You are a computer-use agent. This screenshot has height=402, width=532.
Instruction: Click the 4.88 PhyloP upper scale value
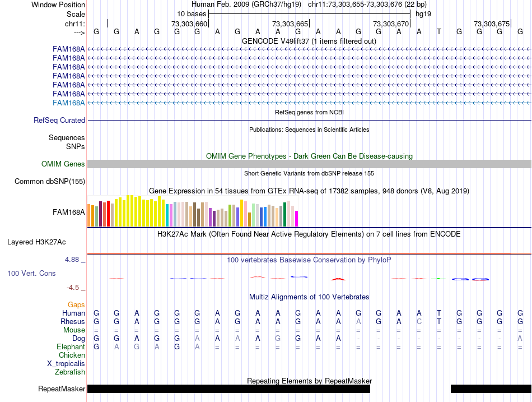72,260
